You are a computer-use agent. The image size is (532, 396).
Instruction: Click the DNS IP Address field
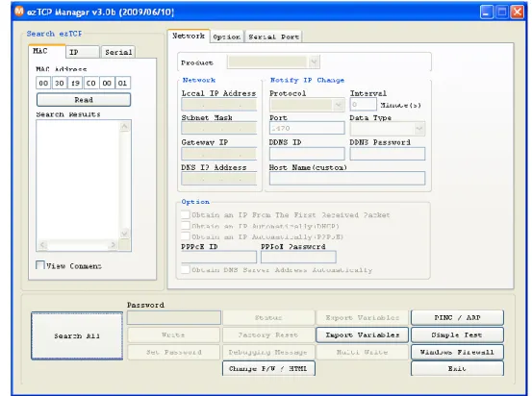click(219, 179)
